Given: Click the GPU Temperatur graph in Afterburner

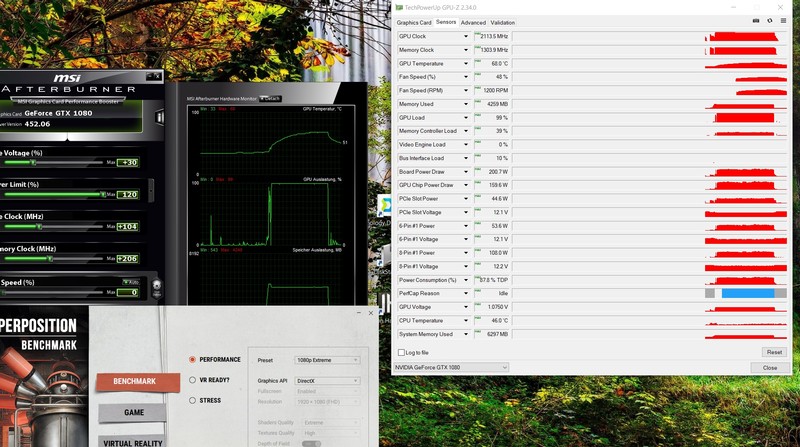Looking at the screenshot, I should click(x=270, y=141).
